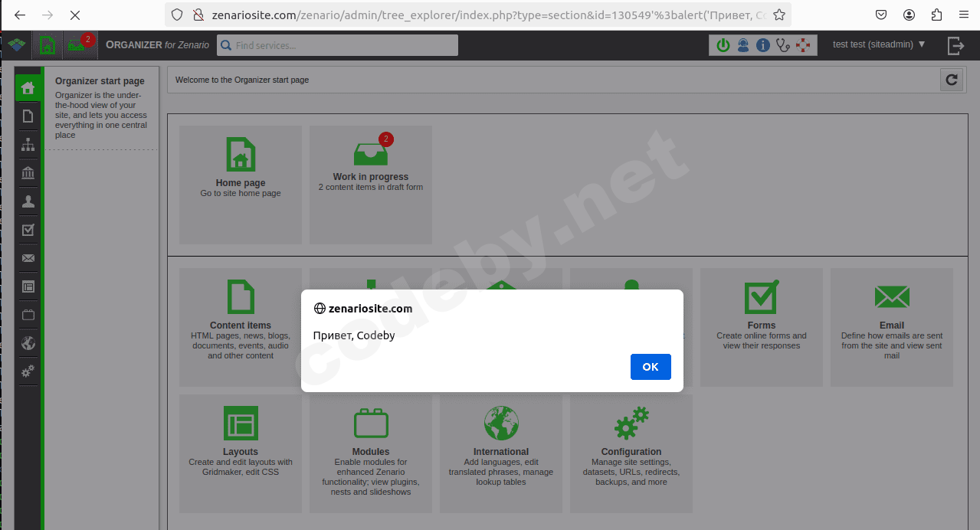The image size is (980, 530).
Task: Click the lifebuoy help icon
Action: point(802,45)
